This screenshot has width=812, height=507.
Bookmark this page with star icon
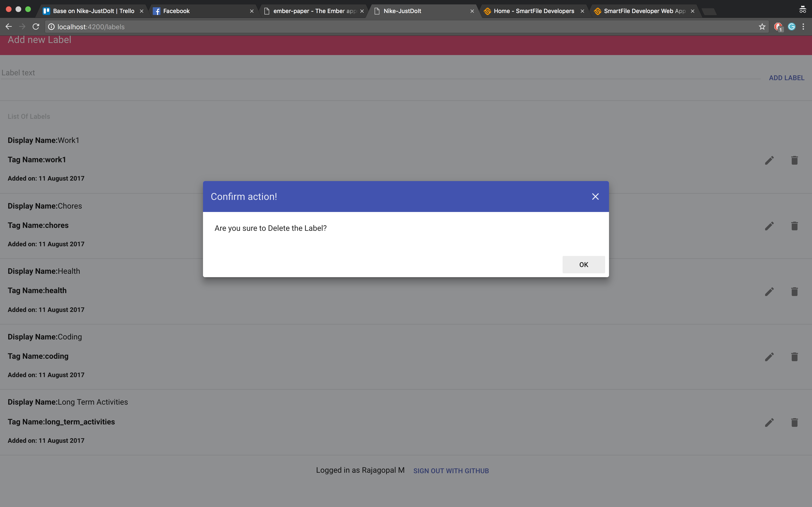pos(762,27)
